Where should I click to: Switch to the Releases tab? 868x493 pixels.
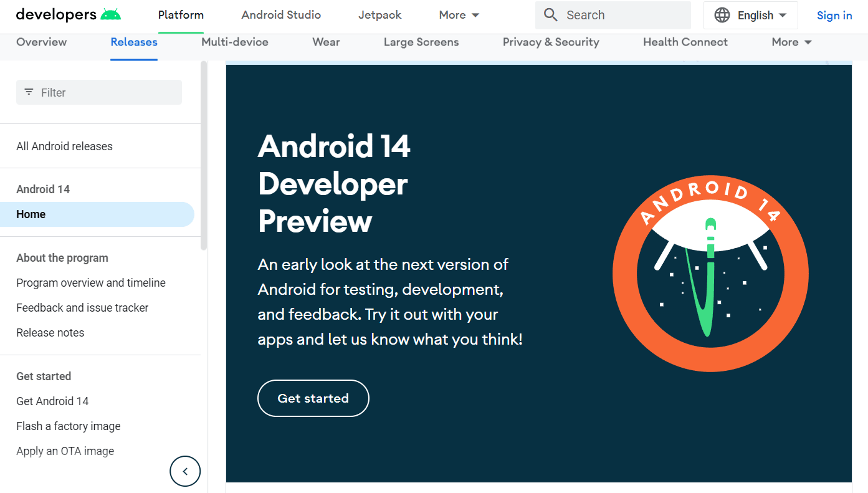pyautogui.click(x=134, y=42)
